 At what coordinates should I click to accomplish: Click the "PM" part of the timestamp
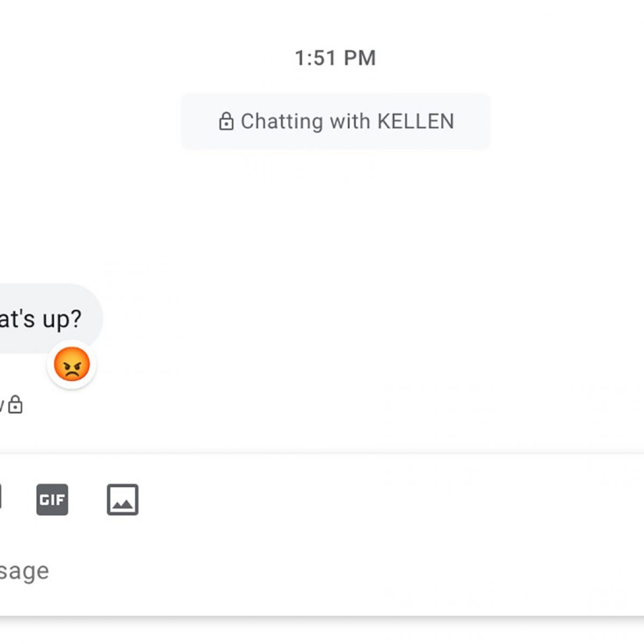click(360, 58)
